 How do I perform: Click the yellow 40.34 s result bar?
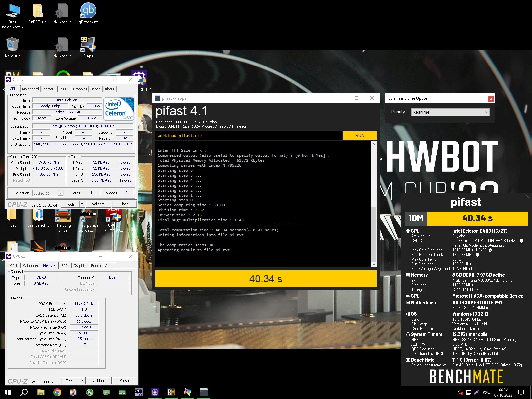click(x=266, y=279)
